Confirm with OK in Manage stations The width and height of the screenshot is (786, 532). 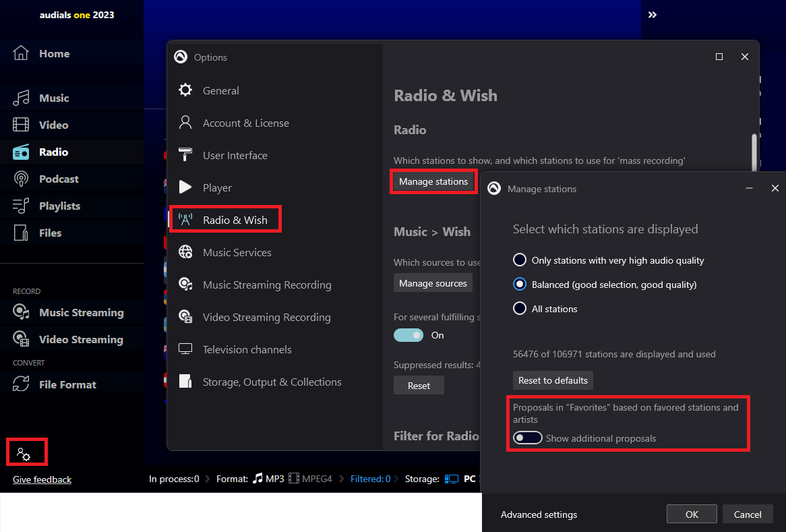click(x=692, y=514)
